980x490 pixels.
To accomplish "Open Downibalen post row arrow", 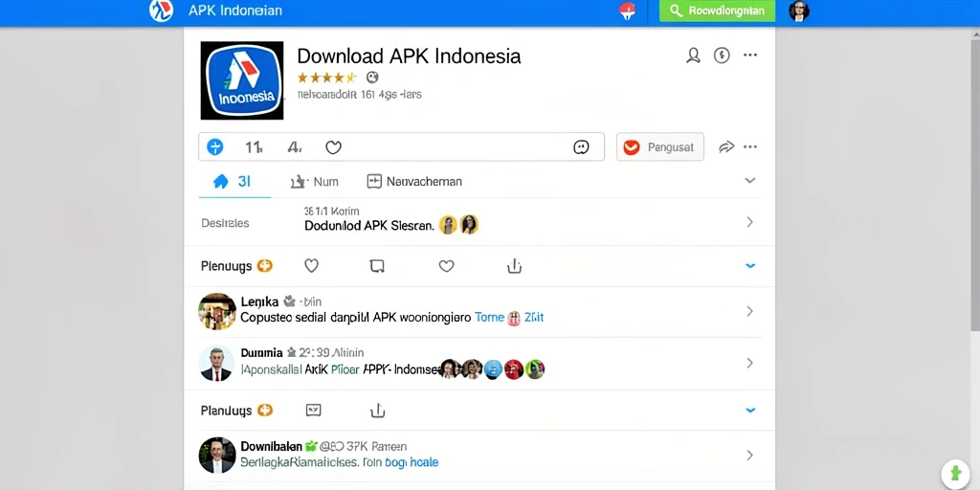I will pyautogui.click(x=750, y=456).
